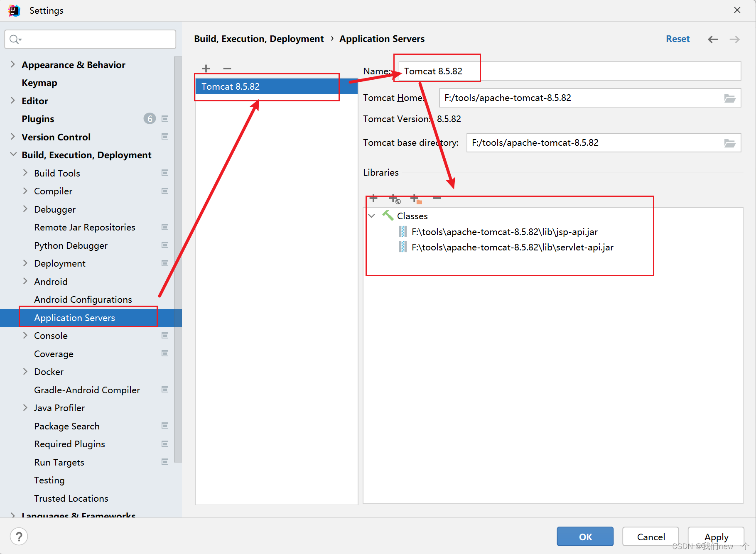Viewport: 756px width, 554px height.
Task: Click the Cancel button
Action: tap(650, 537)
